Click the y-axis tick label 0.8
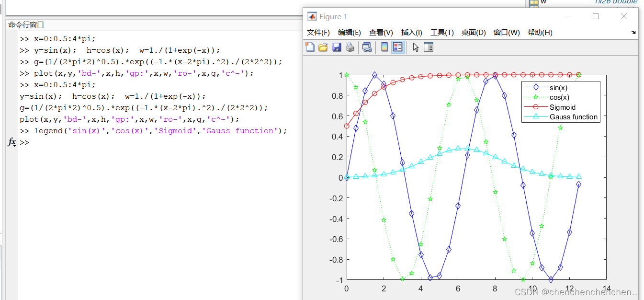The image size is (644, 300). click(338, 95)
